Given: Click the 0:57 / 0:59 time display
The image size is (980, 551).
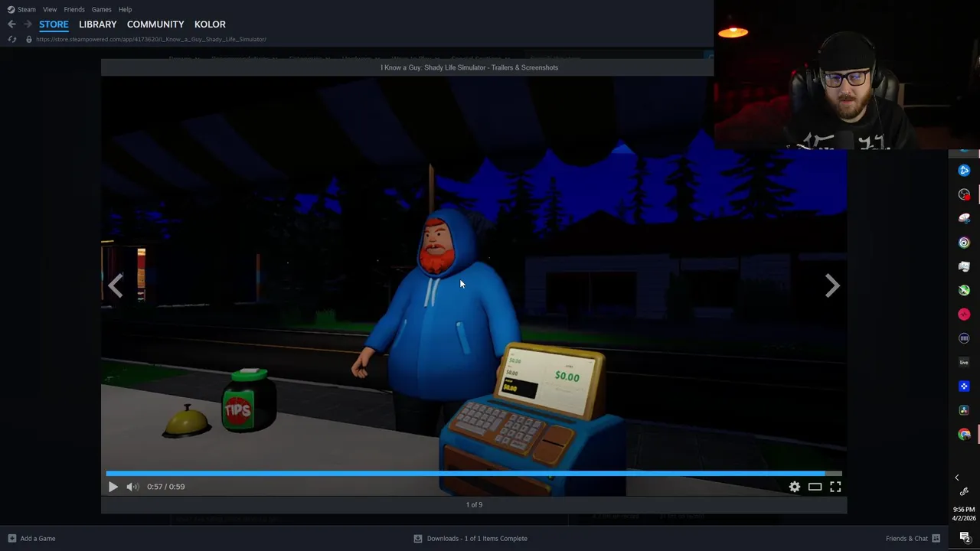Looking at the screenshot, I should coord(166,487).
